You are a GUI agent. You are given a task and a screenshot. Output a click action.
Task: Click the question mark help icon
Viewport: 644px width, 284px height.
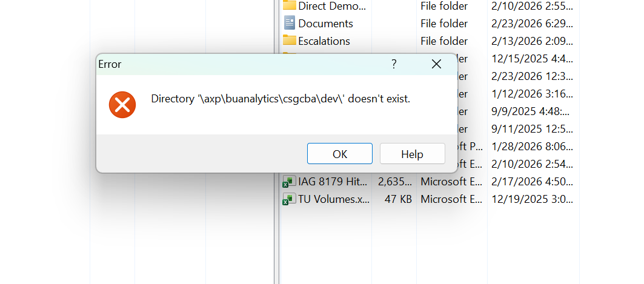(394, 64)
